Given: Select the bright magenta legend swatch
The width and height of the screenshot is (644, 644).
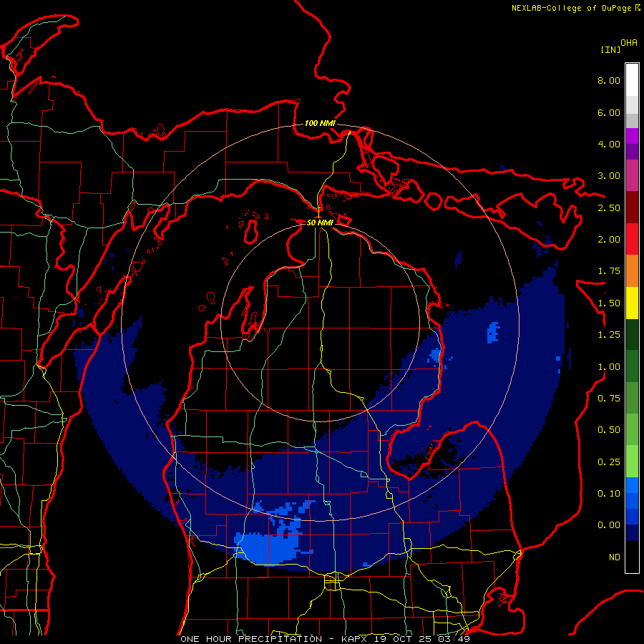Looking at the screenshot, I should pyautogui.click(x=632, y=136).
